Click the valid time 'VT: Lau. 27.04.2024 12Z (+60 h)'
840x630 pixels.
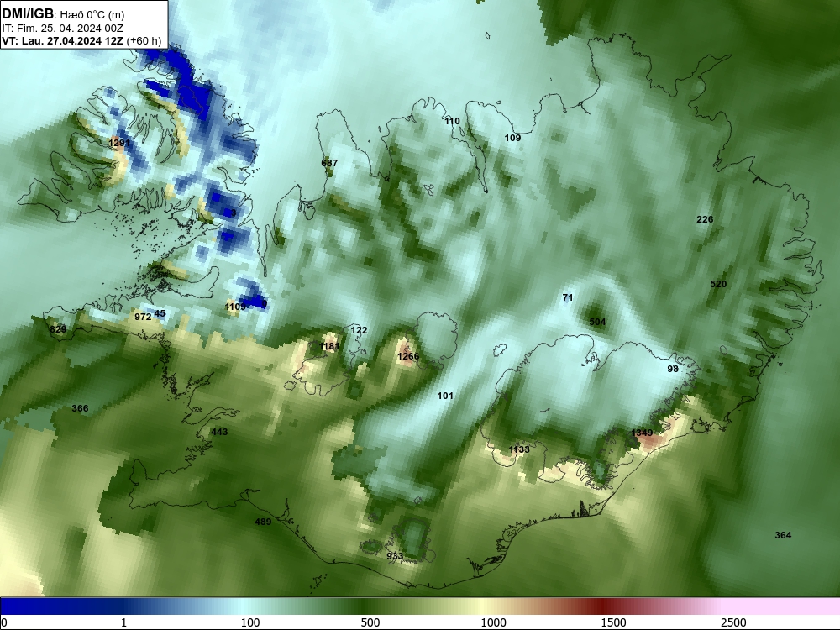pos(81,40)
